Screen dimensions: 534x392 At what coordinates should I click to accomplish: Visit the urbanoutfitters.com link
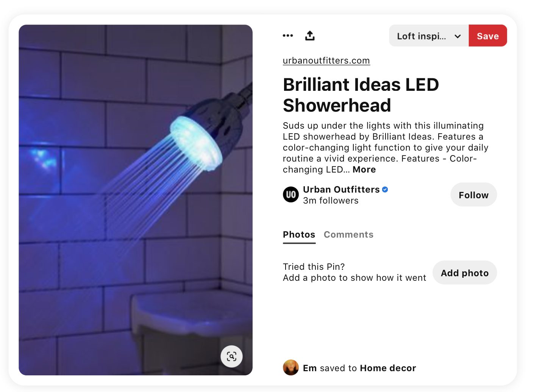(326, 61)
